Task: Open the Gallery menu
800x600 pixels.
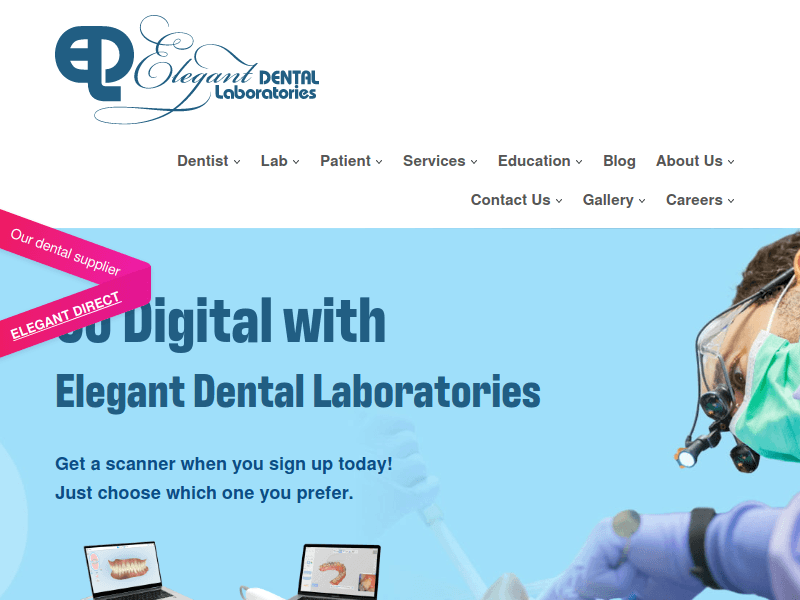Action: 614,200
